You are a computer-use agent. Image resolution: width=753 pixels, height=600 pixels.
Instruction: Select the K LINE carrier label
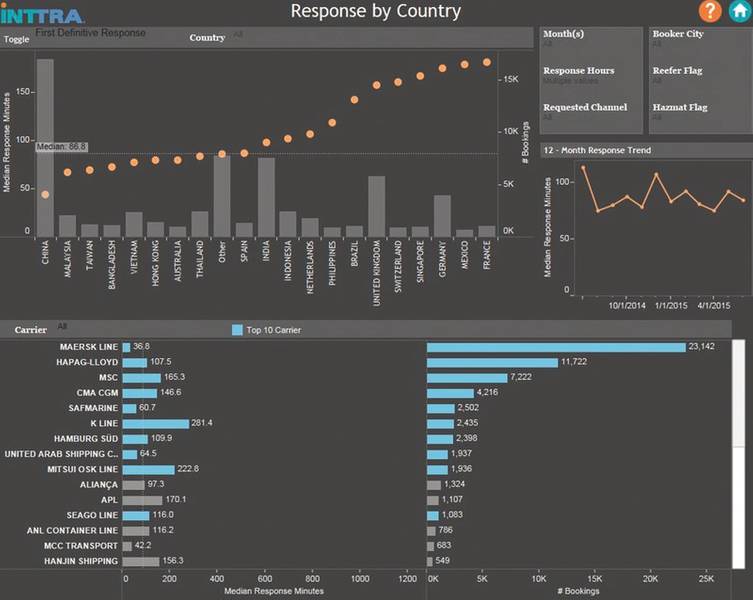(x=104, y=424)
